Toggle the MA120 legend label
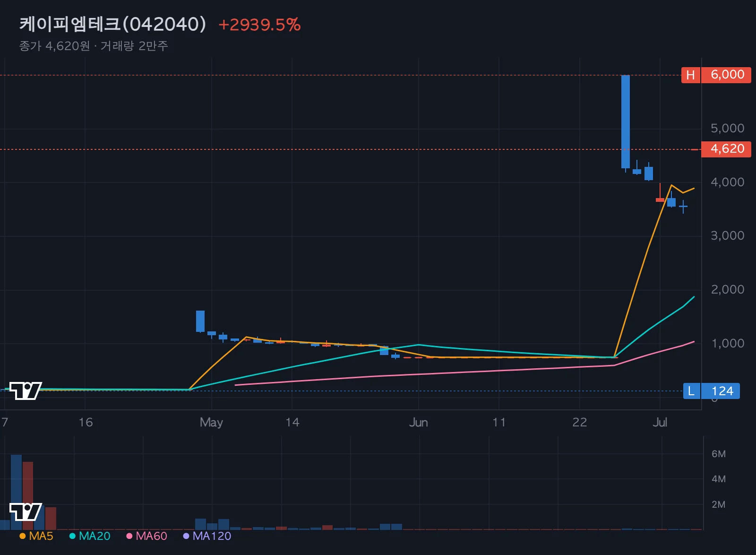 click(212, 536)
